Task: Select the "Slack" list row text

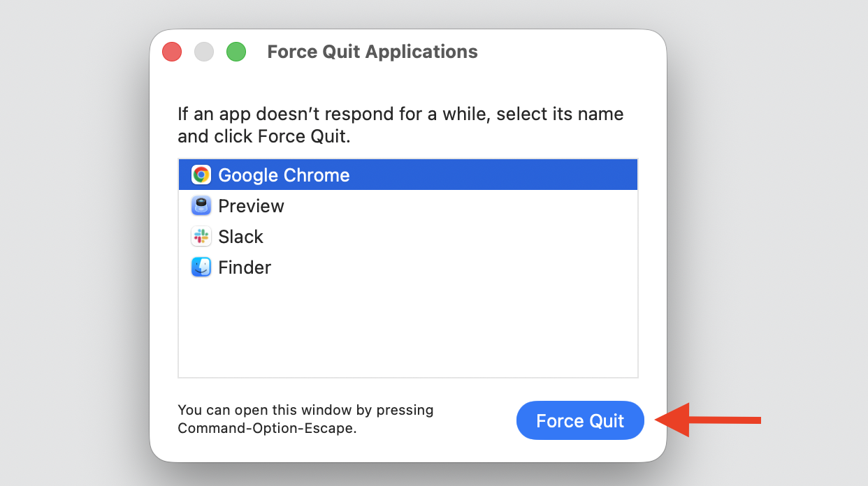Action: point(240,237)
